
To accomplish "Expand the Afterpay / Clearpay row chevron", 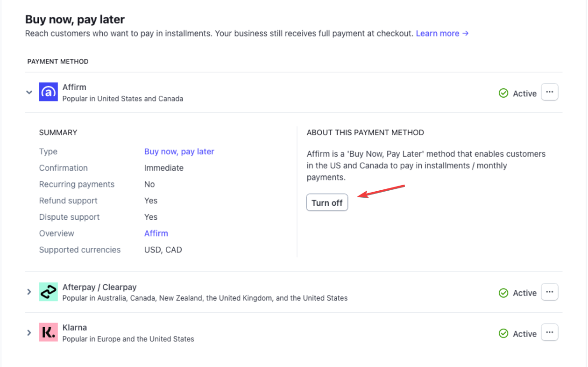I will pyautogui.click(x=29, y=292).
